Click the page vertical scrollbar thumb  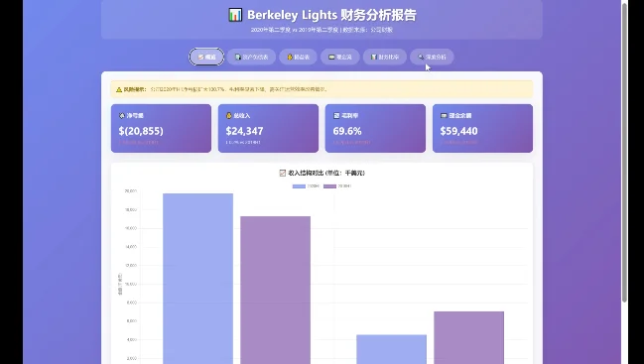(625, 152)
